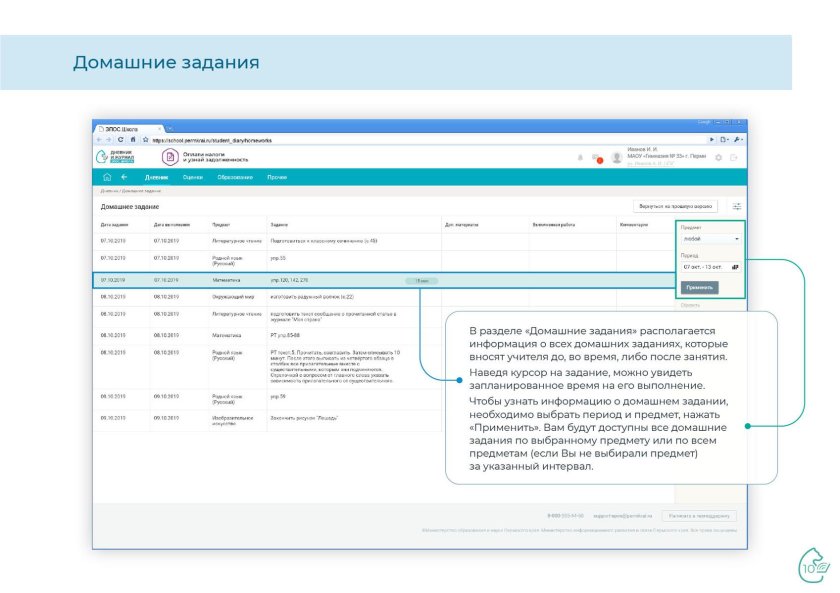Open the Период date range field
The height and width of the screenshot is (593, 840).
pos(704,267)
